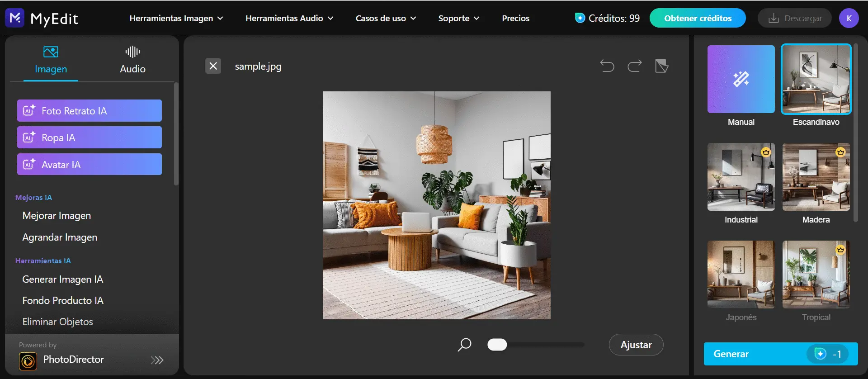Click the Avatar IA sparkle icon
Screen dimensions: 868x379
(29, 164)
